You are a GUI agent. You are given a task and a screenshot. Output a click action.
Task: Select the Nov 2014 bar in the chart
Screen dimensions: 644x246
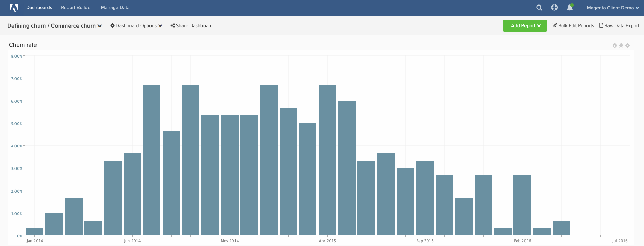point(230,175)
